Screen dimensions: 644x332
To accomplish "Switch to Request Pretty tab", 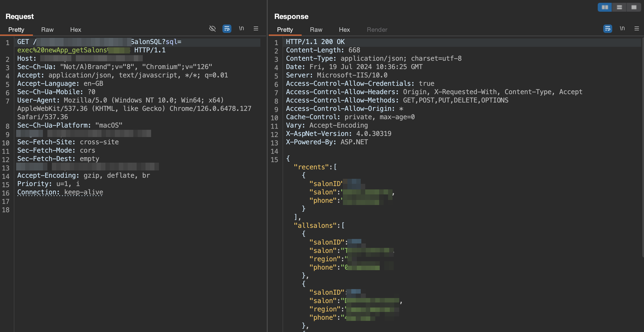I will tap(16, 30).
